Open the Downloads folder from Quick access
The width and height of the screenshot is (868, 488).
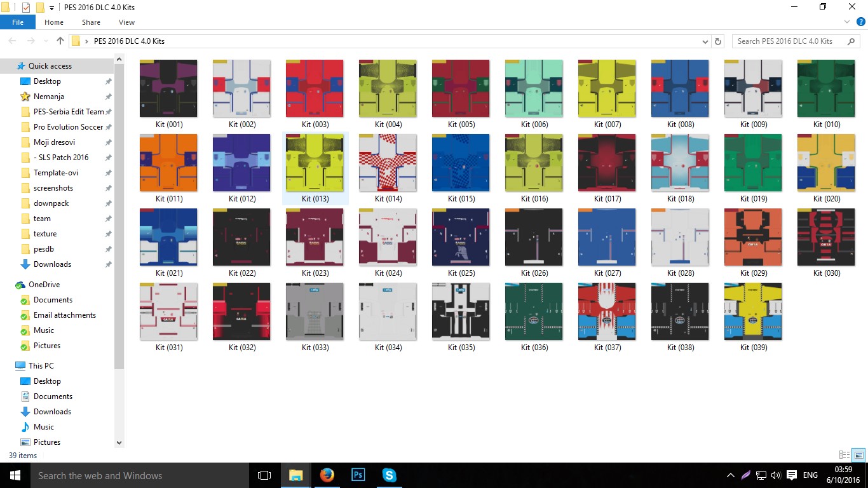point(51,264)
